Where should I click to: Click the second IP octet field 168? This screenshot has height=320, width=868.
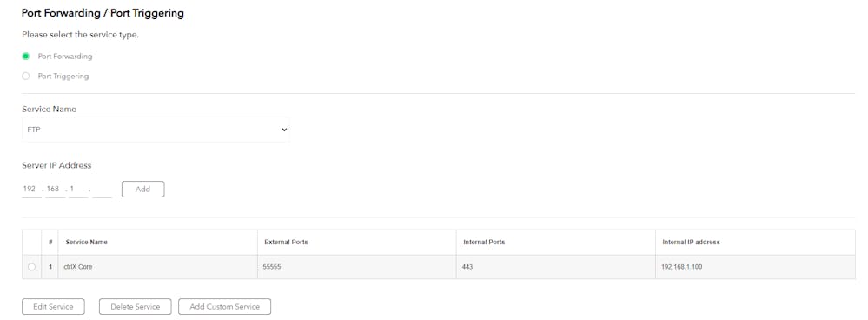[x=55, y=190]
